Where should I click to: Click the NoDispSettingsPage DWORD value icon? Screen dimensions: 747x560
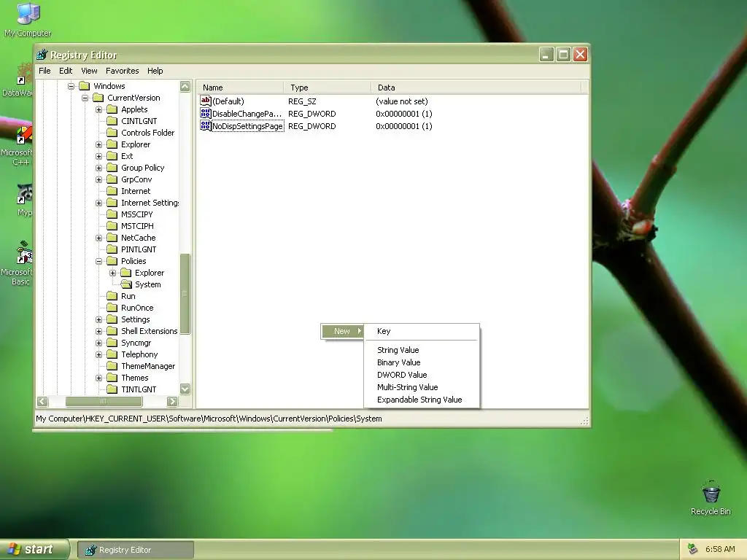[205, 125]
